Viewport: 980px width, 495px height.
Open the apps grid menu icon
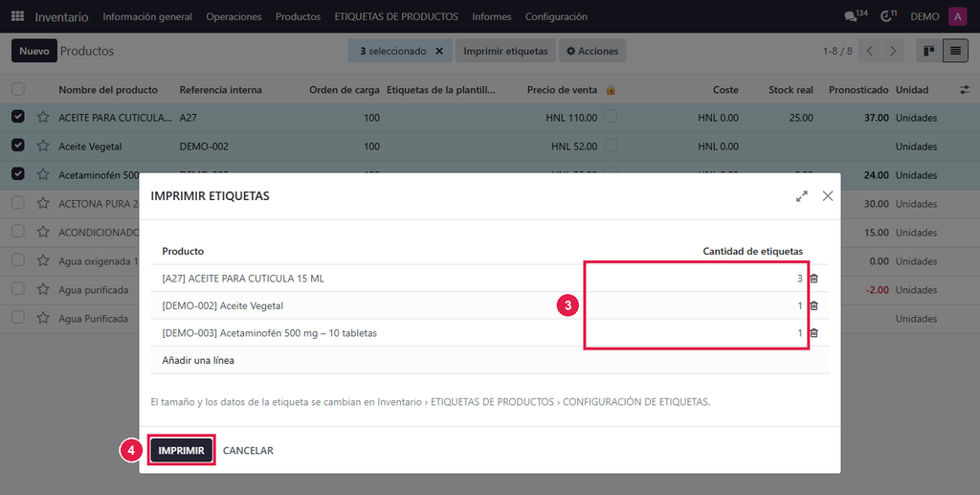[17, 16]
